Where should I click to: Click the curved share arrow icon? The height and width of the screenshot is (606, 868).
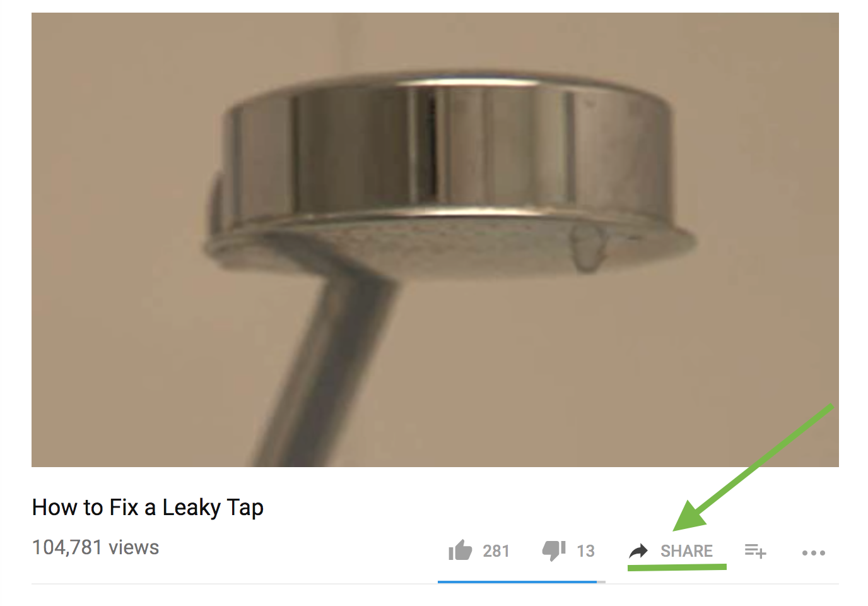pyautogui.click(x=638, y=551)
